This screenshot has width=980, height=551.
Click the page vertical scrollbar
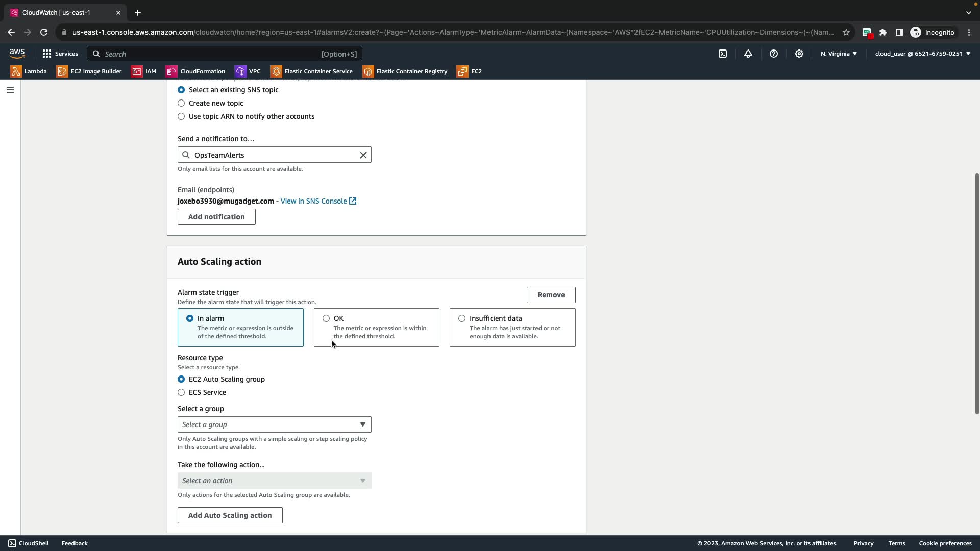point(976,293)
